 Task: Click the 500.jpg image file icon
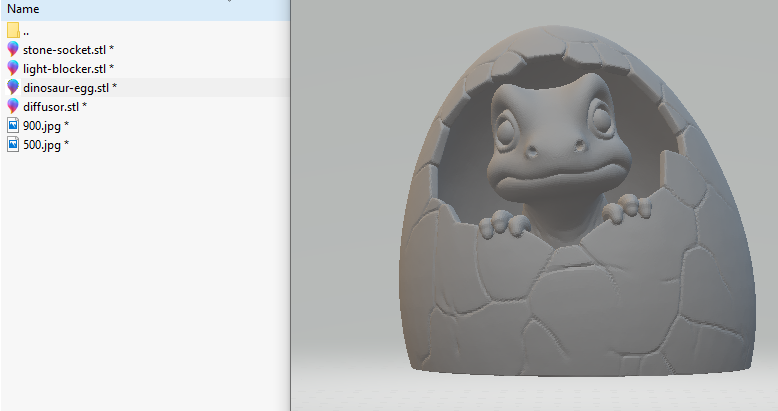pyautogui.click(x=13, y=144)
